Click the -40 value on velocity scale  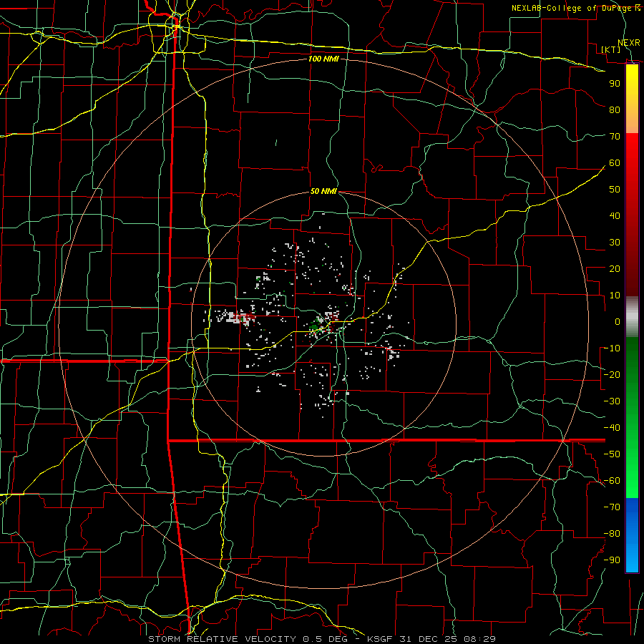(612, 428)
